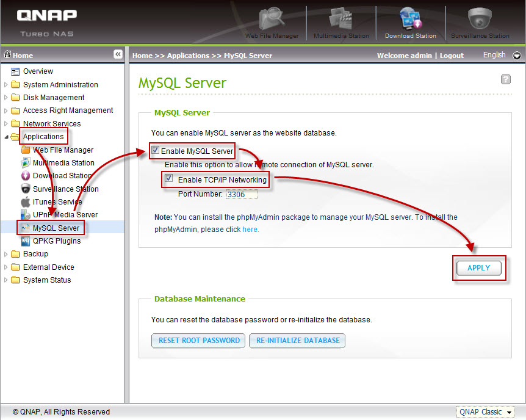Viewport: 526px width, 420px height.
Task: Click the External Device folder icon
Action: pyautogui.click(x=15, y=267)
